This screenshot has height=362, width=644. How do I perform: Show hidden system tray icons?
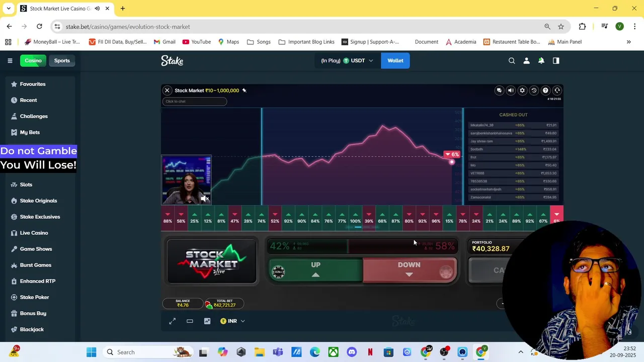[521, 352]
